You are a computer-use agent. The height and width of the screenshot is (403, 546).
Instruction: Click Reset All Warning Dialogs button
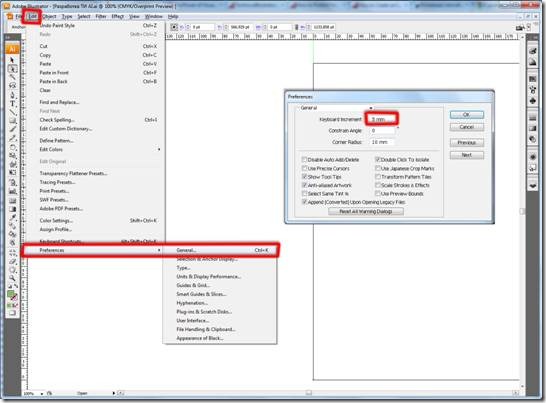[366, 211]
